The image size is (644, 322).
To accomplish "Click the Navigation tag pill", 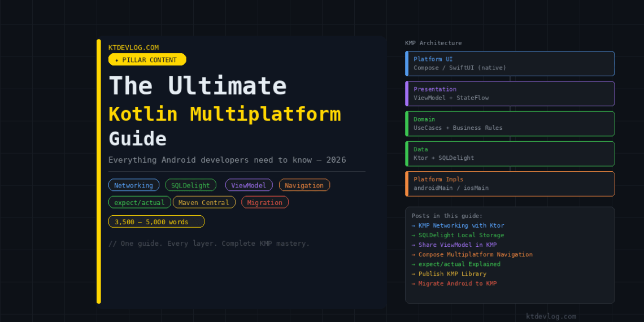I will click(x=304, y=185).
